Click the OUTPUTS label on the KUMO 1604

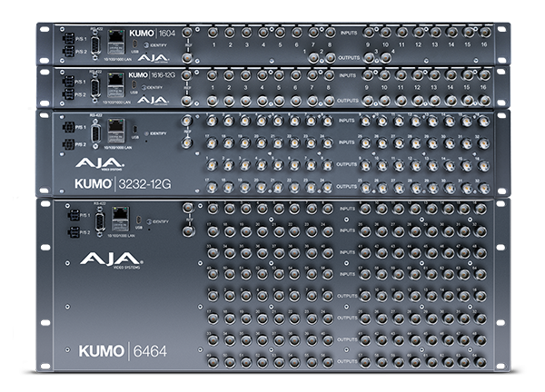[349, 58]
